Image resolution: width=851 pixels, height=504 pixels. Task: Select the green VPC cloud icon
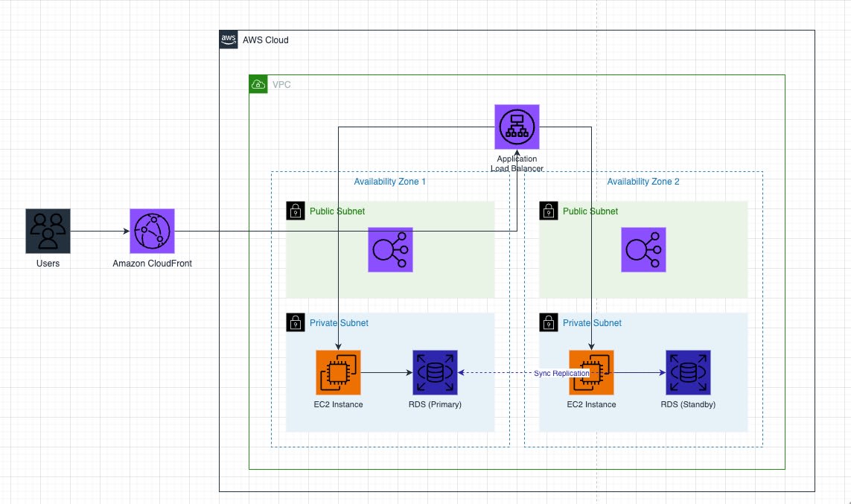258,84
